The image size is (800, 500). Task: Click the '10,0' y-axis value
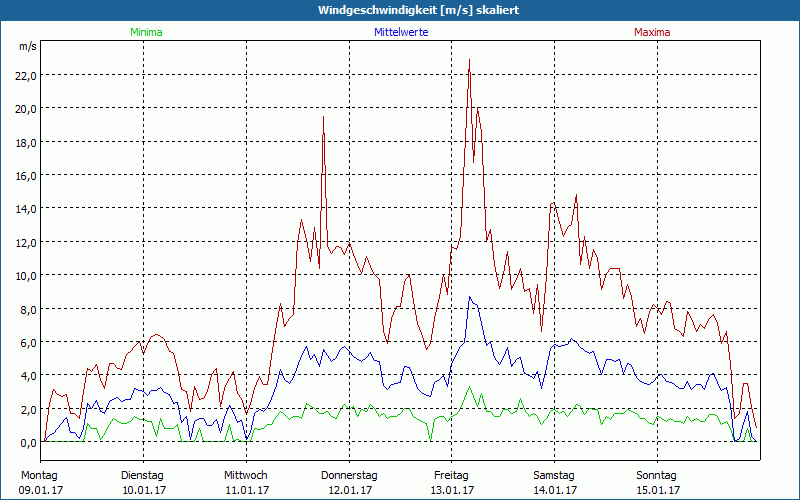(26, 276)
